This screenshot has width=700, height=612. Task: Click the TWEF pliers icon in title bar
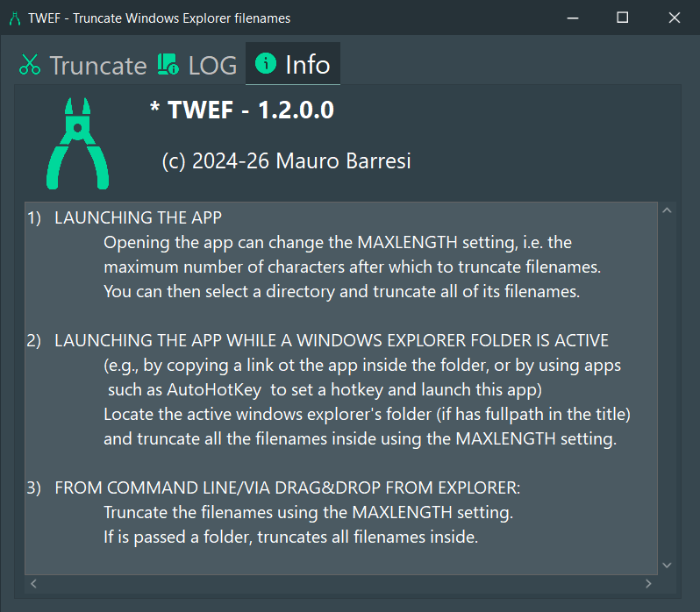coord(15,18)
